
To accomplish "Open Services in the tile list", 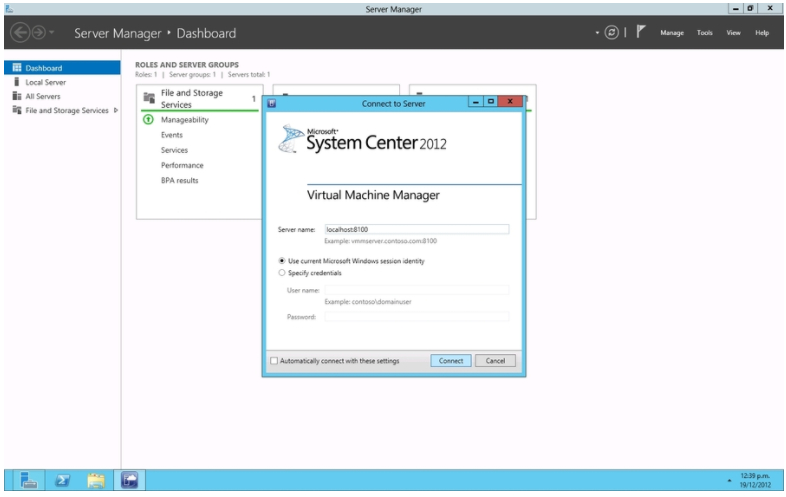I will pyautogui.click(x=174, y=150).
